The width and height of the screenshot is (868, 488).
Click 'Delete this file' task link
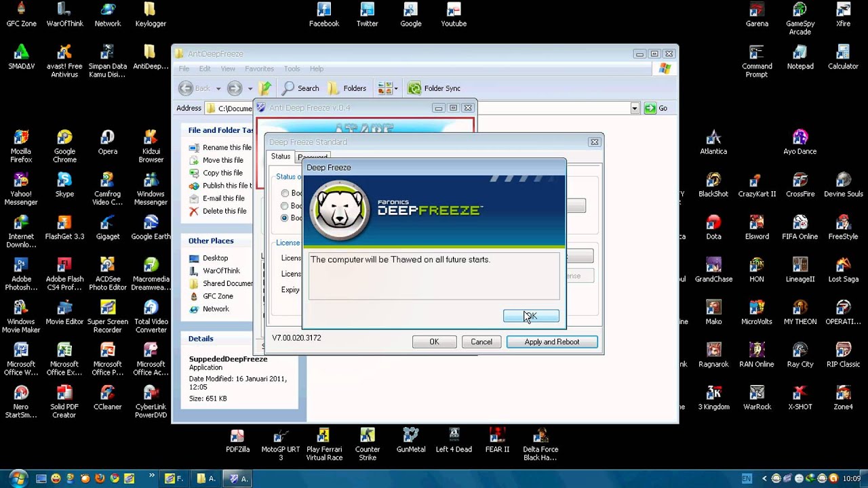224,211
